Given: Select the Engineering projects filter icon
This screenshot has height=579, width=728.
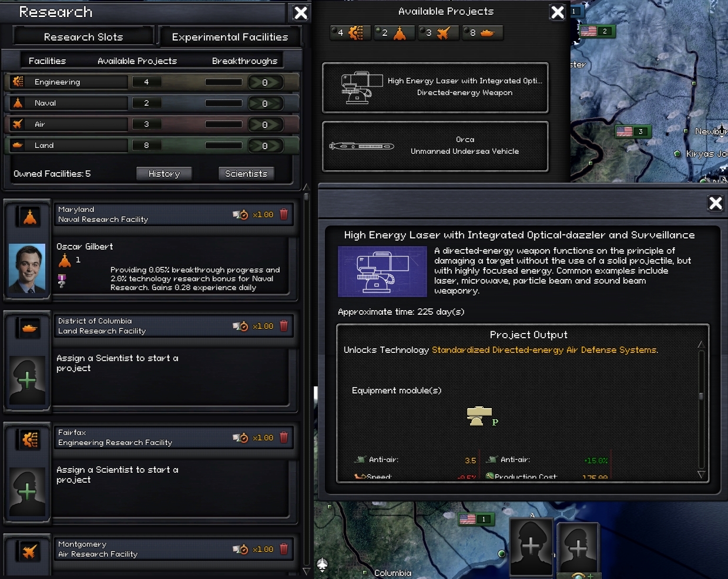Looking at the screenshot, I should [x=350, y=33].
